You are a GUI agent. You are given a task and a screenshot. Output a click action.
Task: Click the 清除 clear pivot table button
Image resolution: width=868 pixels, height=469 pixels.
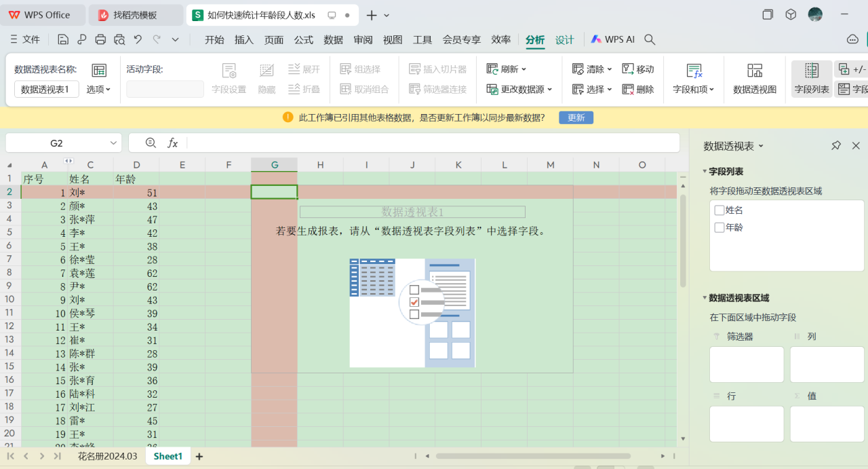coord(592,69)
